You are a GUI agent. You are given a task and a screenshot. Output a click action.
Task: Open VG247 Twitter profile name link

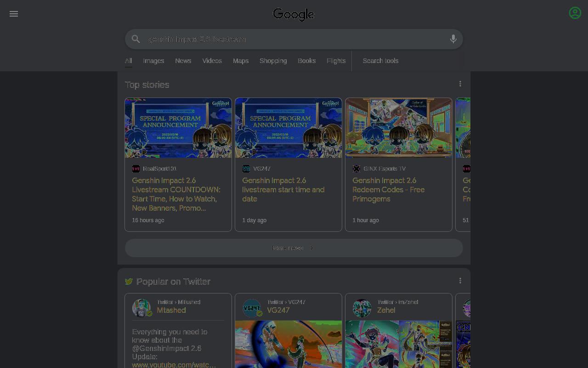pyautogui.click(x=278, y=310)
